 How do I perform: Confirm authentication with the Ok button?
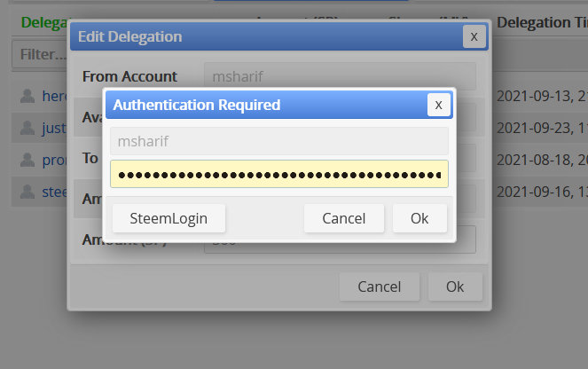click(x=419, y=218)
